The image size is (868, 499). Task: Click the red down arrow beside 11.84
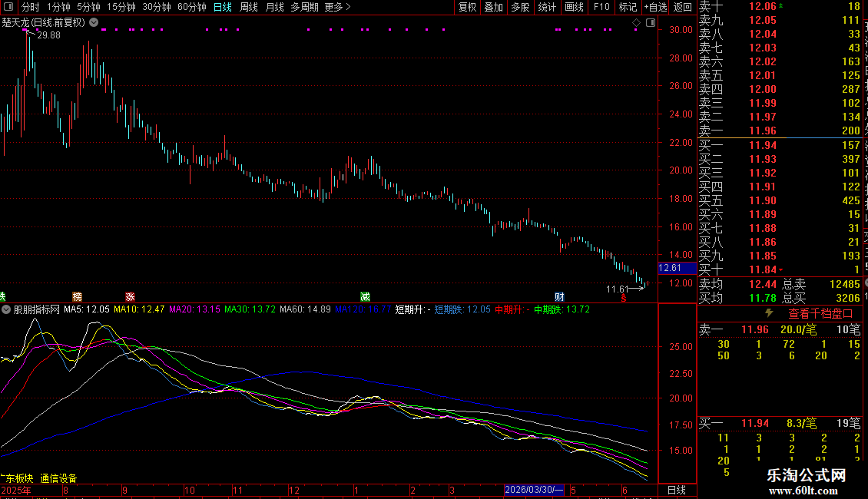(x=781, y=270)
